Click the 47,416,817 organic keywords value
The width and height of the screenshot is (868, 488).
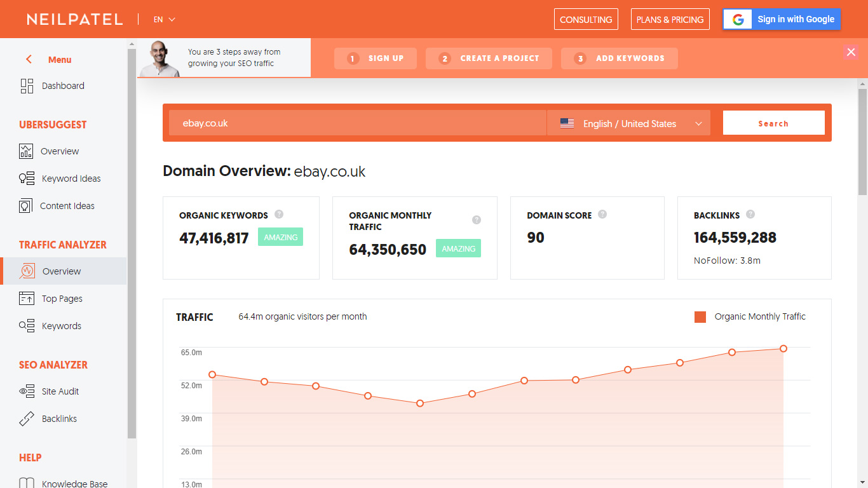(x=214, y=238)
